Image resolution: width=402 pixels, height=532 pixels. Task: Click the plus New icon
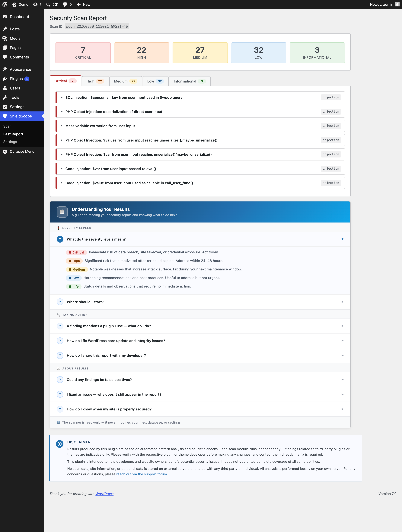[x=79, y=4]
